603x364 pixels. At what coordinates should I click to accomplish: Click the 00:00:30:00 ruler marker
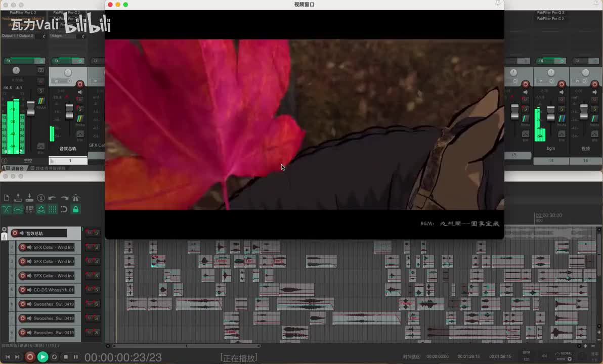pyautogui.click(x=549, y=215)
